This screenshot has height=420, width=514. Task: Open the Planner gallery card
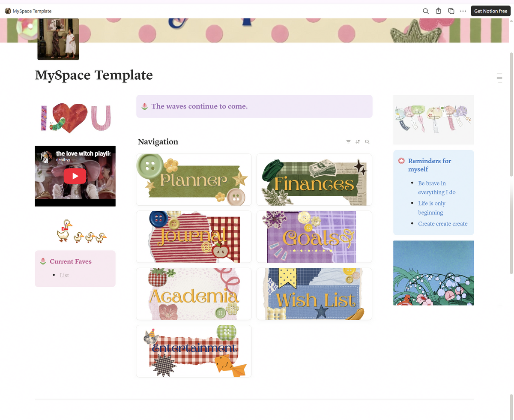194,180
